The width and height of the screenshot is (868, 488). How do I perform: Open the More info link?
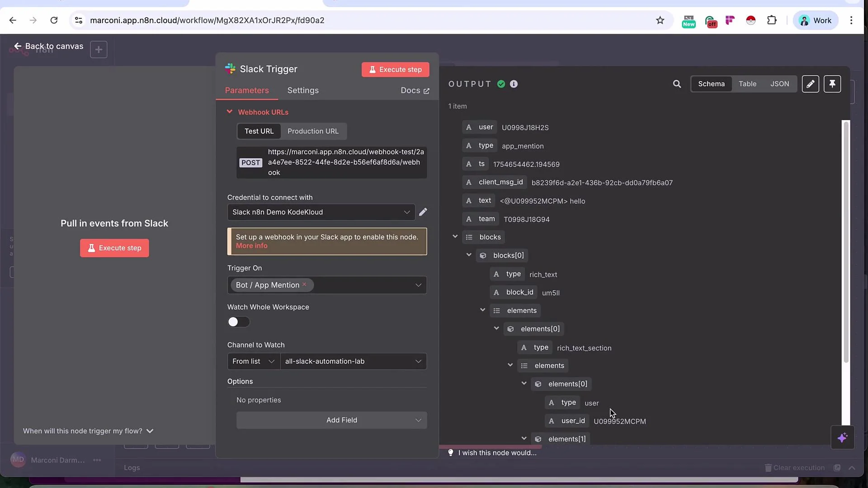(251, 246)
